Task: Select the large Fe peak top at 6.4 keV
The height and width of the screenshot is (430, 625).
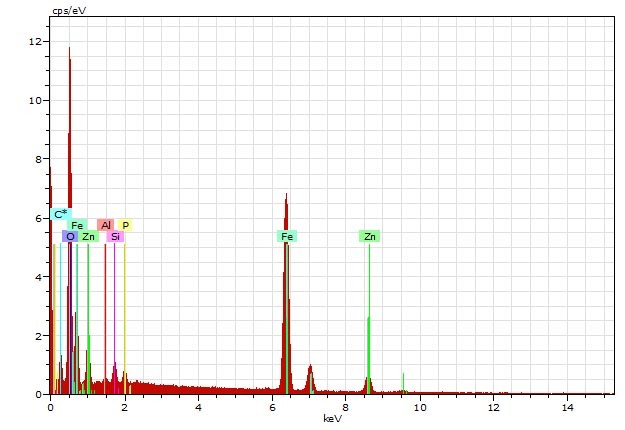Action: pyautogui.click(x=286, y=196)
